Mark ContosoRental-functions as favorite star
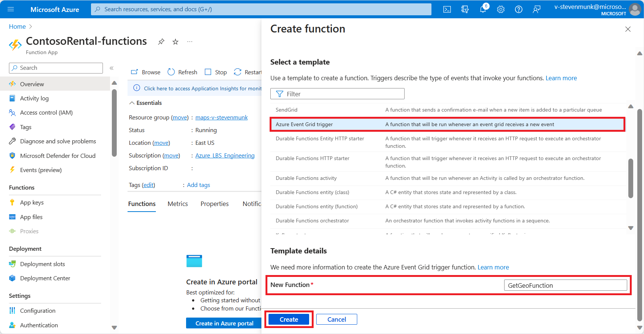The image size is (644, 334). click(x=175, y=41)
